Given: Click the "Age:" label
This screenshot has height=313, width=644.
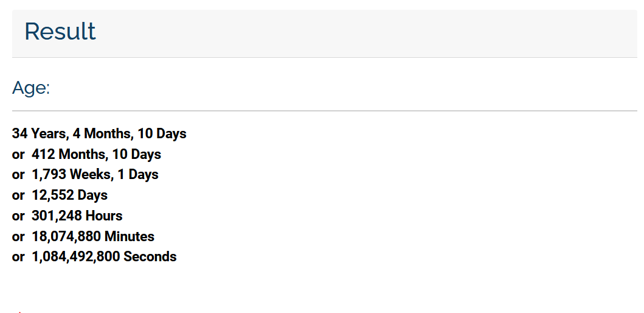Looking at the screenshot, I should click(31, 88).
